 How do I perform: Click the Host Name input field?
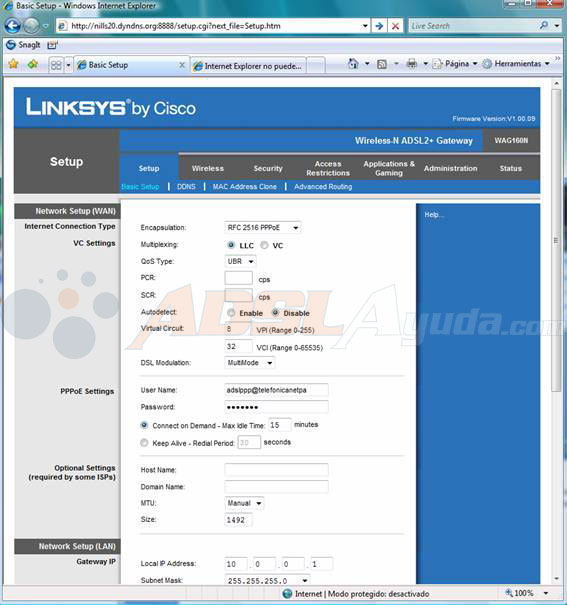coord(276,470)
